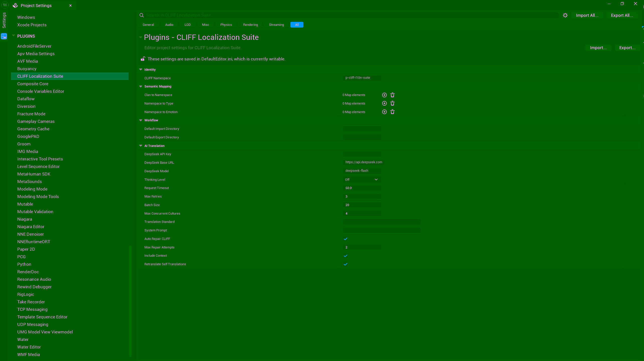Select the CLIFF Localization Suite sidebar entry
644x361 pixels.
pyautogui.click(x=70, y=76)
